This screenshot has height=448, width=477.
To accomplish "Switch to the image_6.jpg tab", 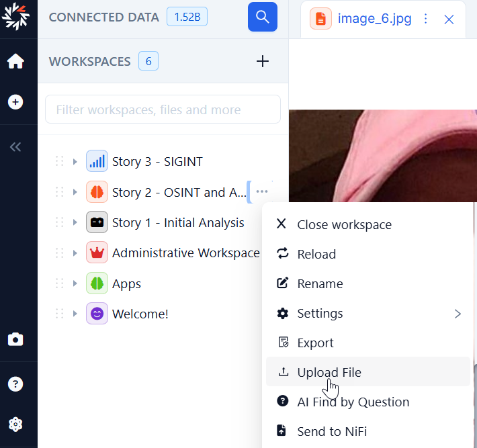I will [374, 19].
